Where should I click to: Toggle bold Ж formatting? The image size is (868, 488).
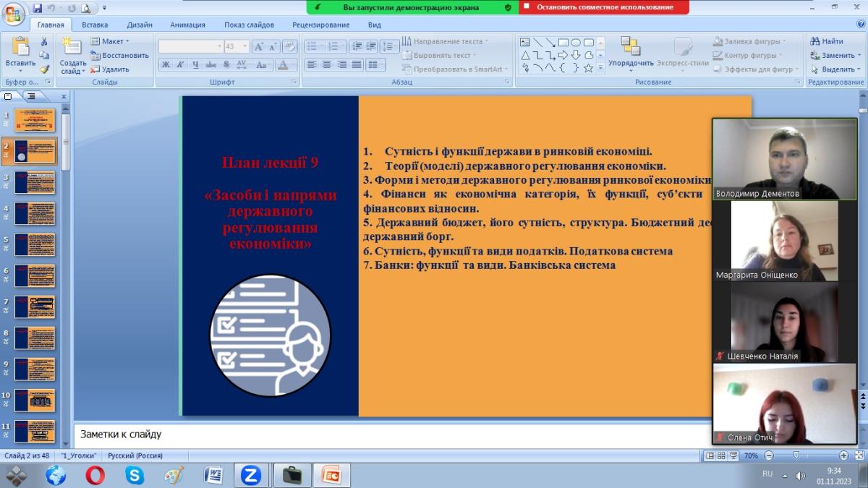(166, 64)
